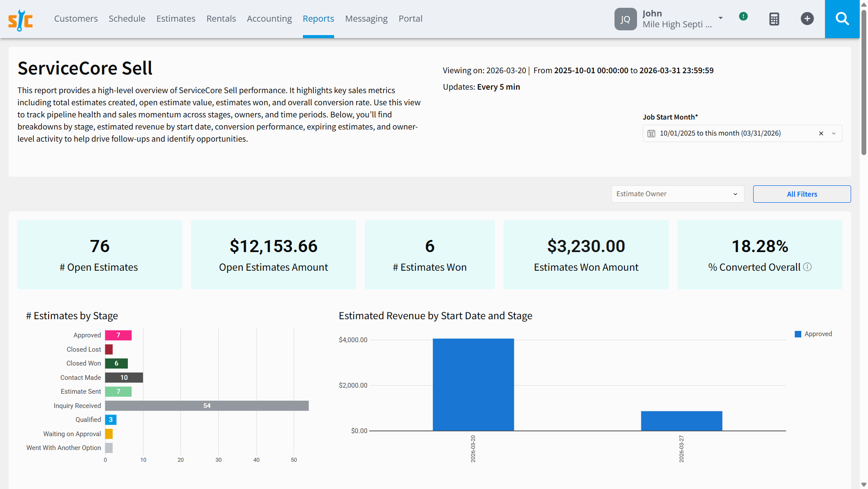This screenshot has height=489, width=868.
Task: Click the green alert notification icon
Action: pyautogui.click(x=743, y=16)
